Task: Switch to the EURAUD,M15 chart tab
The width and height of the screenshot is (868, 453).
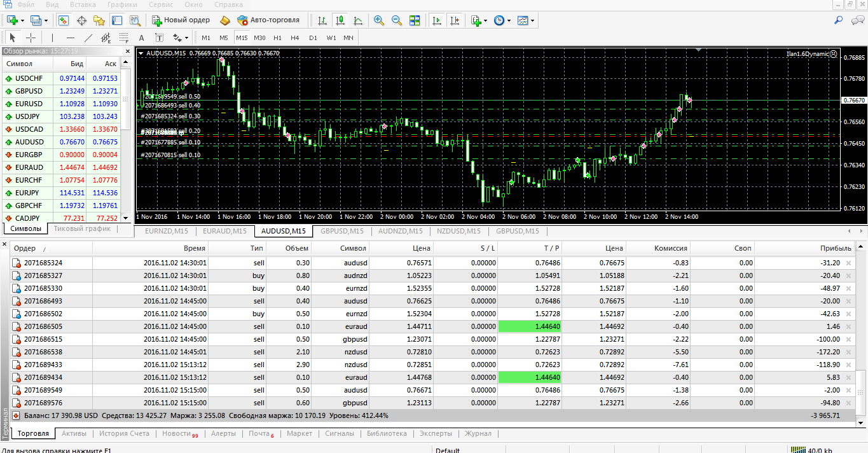Action: pos(224,231)
